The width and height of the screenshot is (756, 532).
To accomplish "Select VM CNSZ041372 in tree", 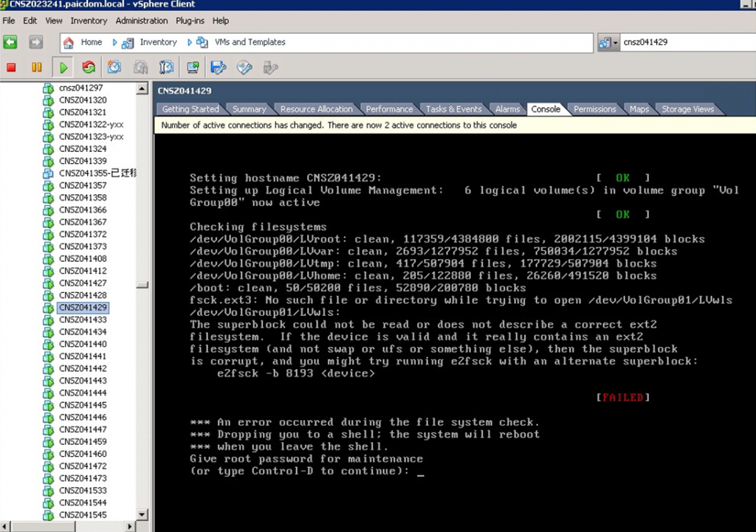I will click(83, 234).
